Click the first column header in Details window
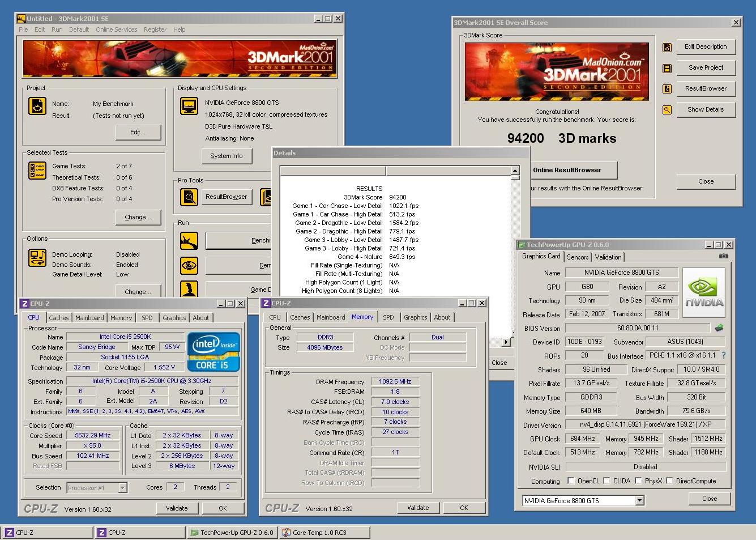This screenshot has width=756, height=540. [x=333, y=171]
